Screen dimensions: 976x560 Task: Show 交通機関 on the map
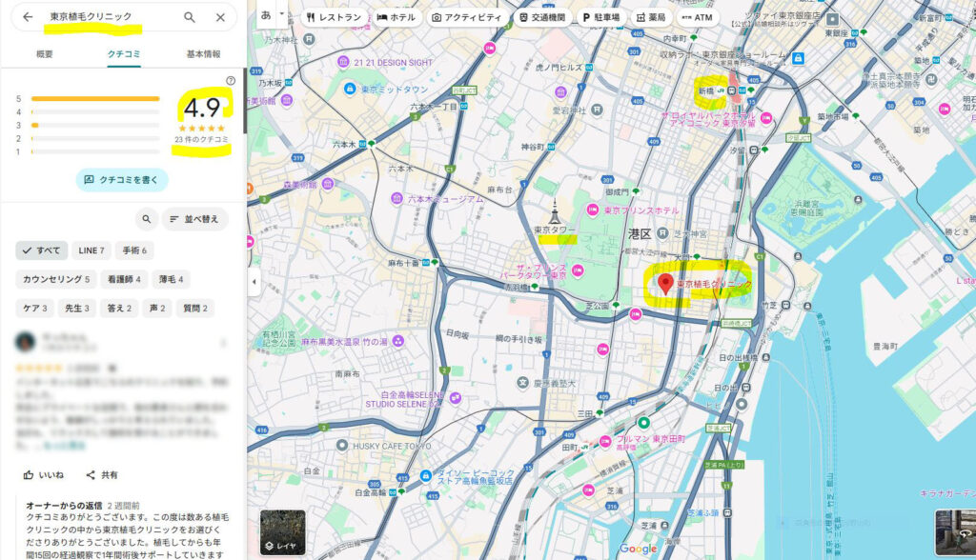[542, 17]
